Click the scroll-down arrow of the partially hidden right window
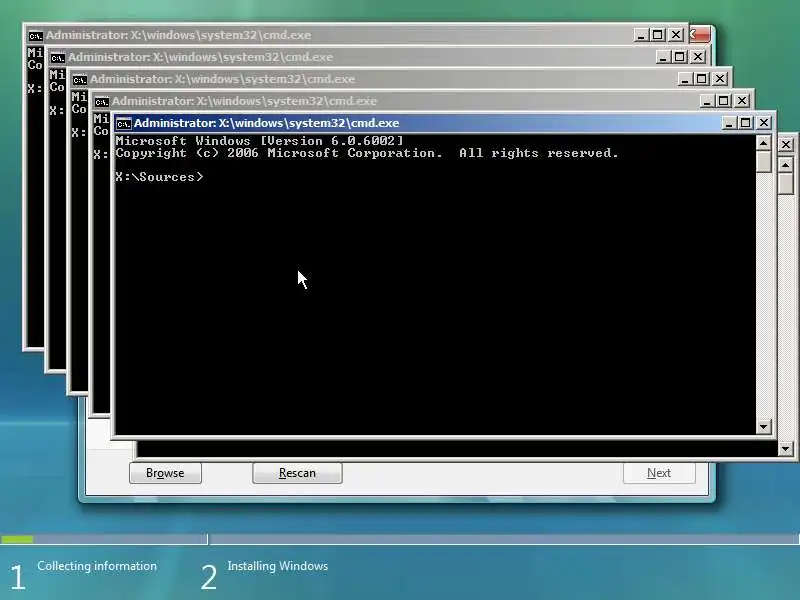This screenshot has width=800, height=600. pos(786,448)
